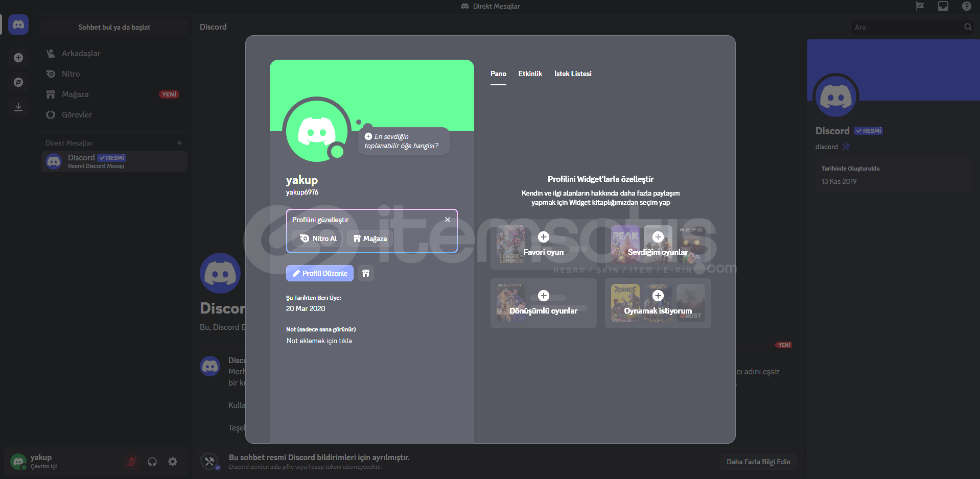Toggle microphone mute in the user panel
This screenshot has width=980, height=479.
point(132,462)
